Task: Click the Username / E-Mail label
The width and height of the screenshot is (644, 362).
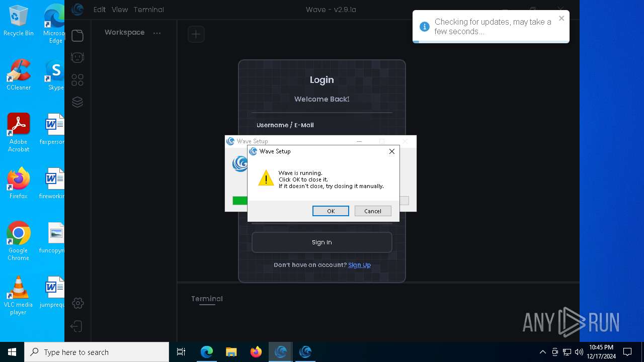Action: 285,125
